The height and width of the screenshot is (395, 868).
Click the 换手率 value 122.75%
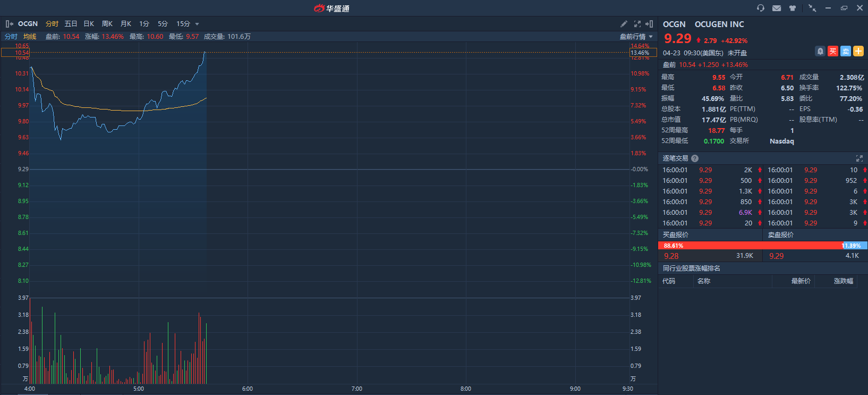pyautogui.click(x=849, y=88)
